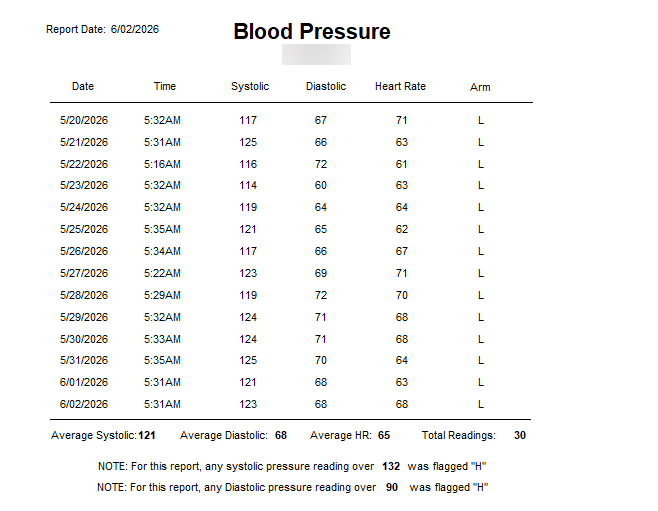
Task: Click the diastolic threshold value 90
Action: pyautogui.click(x=392, y=488)
